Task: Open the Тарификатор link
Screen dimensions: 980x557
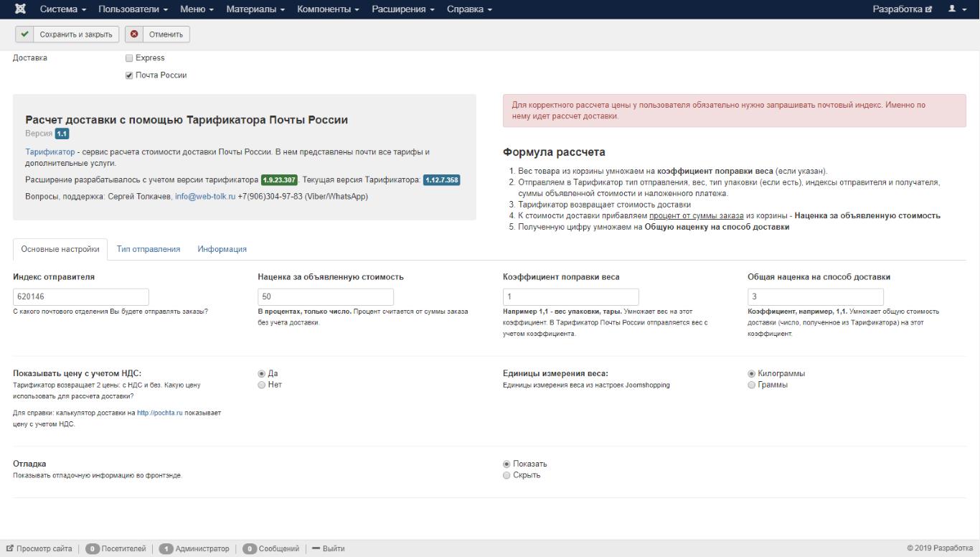Action: (x=50, y=152)
